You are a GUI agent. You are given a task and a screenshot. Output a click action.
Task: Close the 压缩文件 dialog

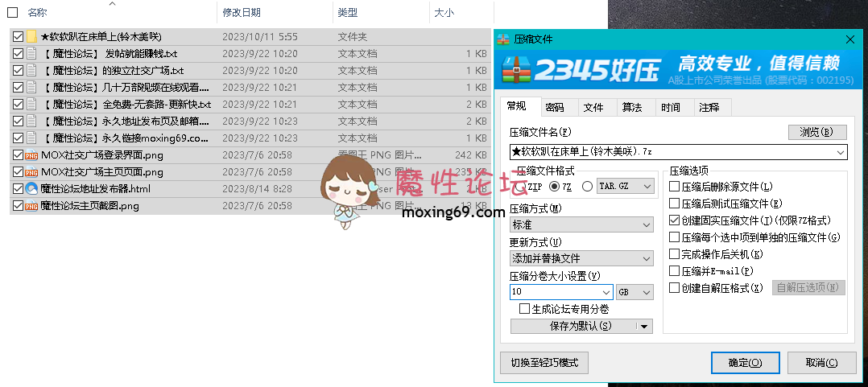pos(851,39)
